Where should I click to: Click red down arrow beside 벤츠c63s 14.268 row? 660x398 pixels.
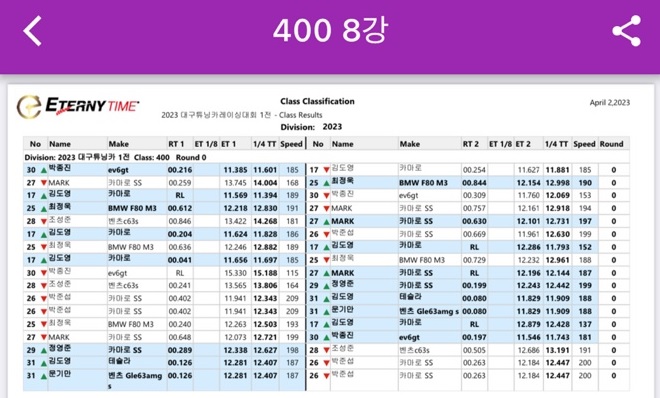click(x=43, y=221)
